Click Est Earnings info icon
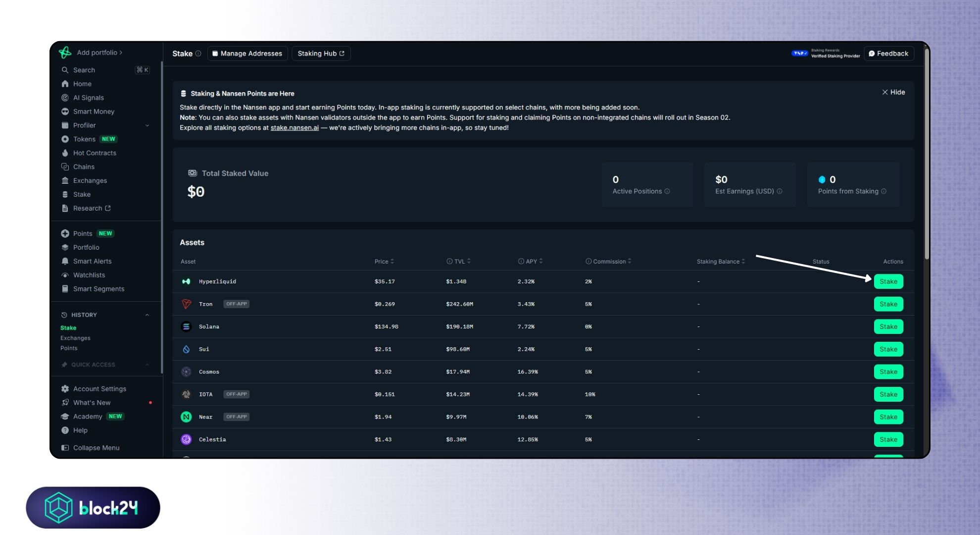This screenshot has height=535, width=980. pos(780,191)
